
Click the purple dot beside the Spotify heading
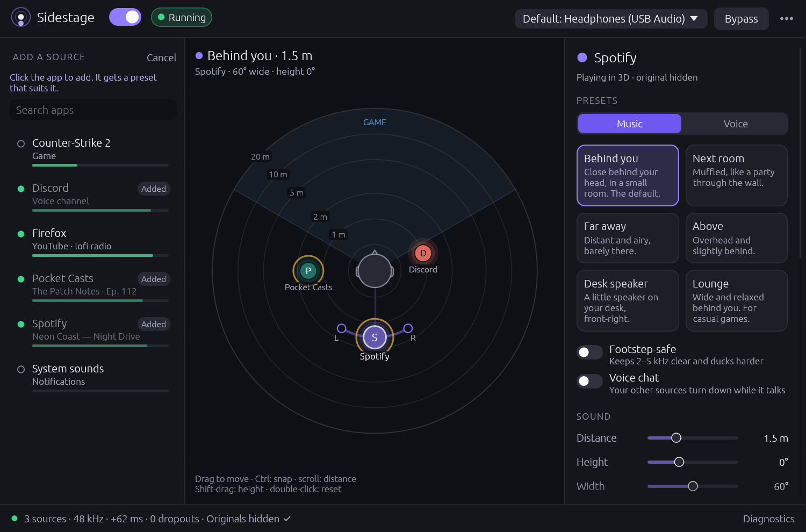tap(582, 57)
